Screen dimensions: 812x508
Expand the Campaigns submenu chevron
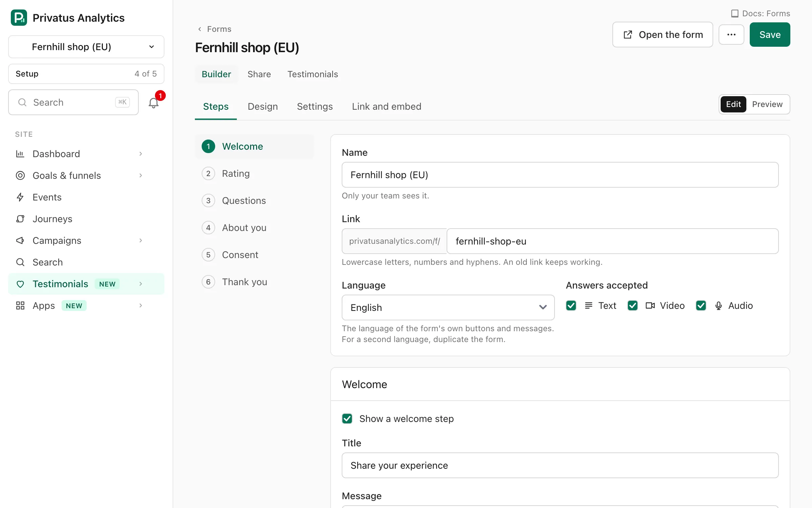[x=141, y=240]
